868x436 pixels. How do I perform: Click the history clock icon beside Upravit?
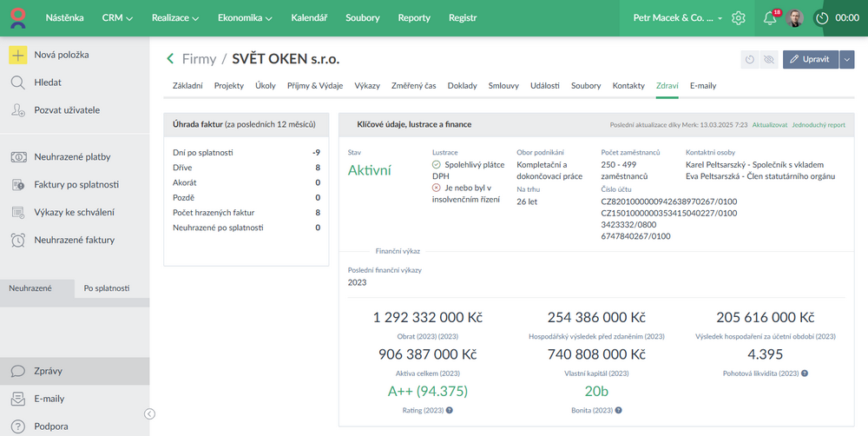click(x=750, y=60)
